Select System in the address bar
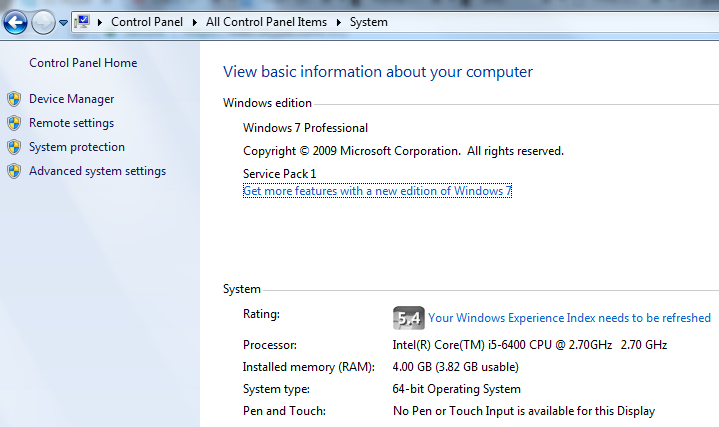 pyautogui.click(x=369, y=22)
